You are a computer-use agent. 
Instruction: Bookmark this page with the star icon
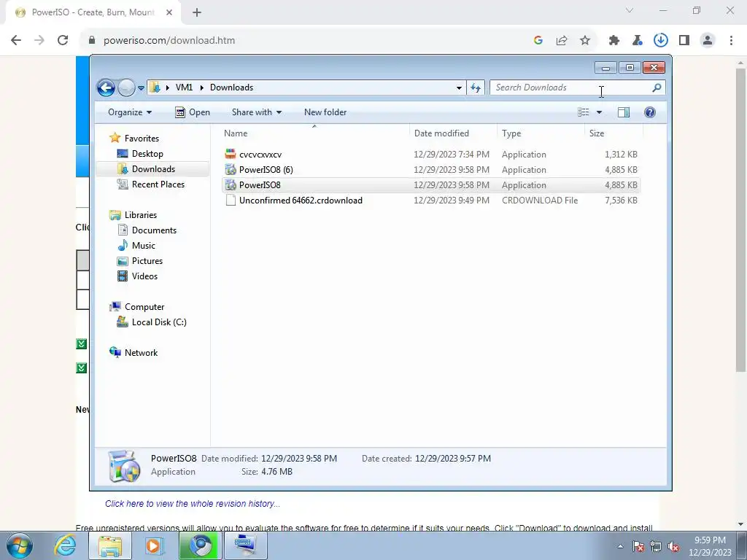point(585,41)
